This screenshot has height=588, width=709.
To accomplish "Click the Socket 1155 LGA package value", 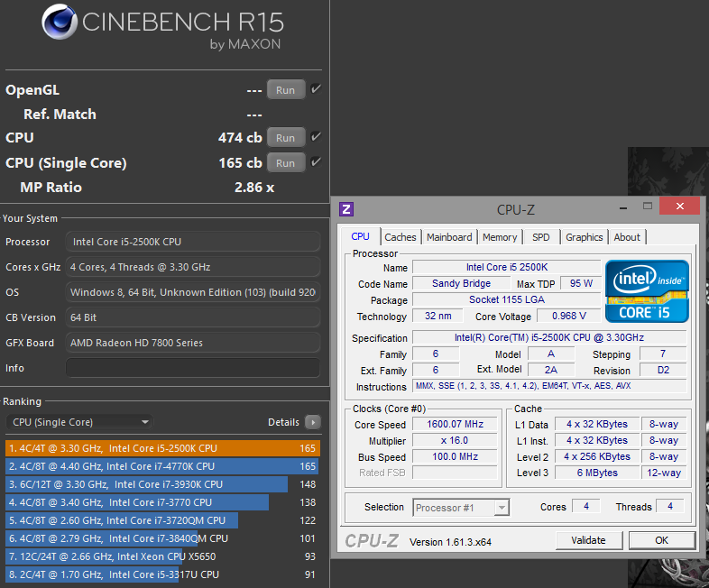I will (x=506, y=299).
